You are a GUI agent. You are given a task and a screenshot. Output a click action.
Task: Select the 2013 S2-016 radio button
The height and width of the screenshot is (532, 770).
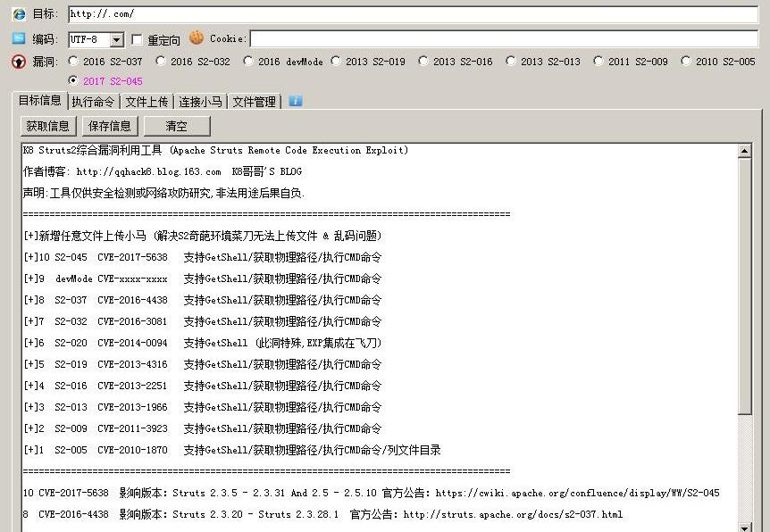click(x=423, y=62)
